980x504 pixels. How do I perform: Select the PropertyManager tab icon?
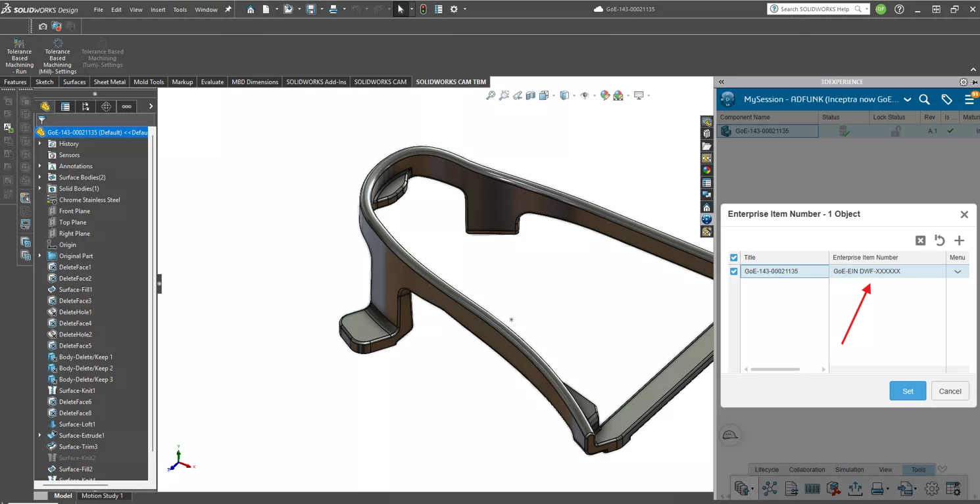coord(65,106)
